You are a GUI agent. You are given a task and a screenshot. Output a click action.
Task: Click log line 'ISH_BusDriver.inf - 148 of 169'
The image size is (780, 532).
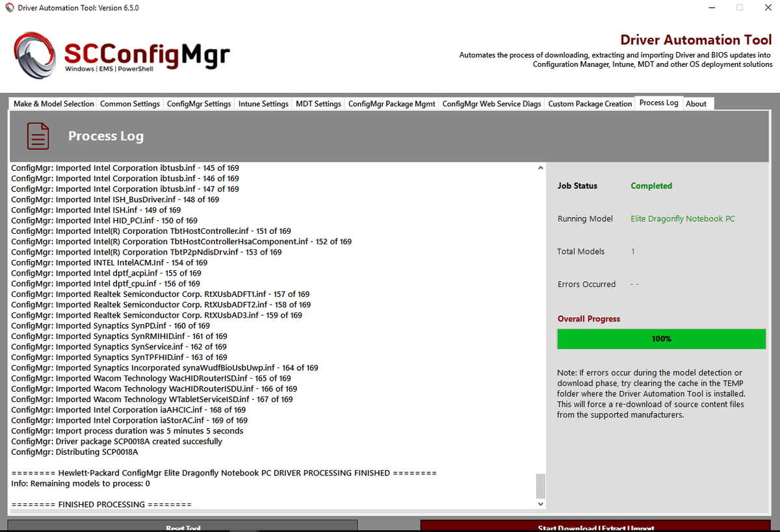[x=115, y=199]
